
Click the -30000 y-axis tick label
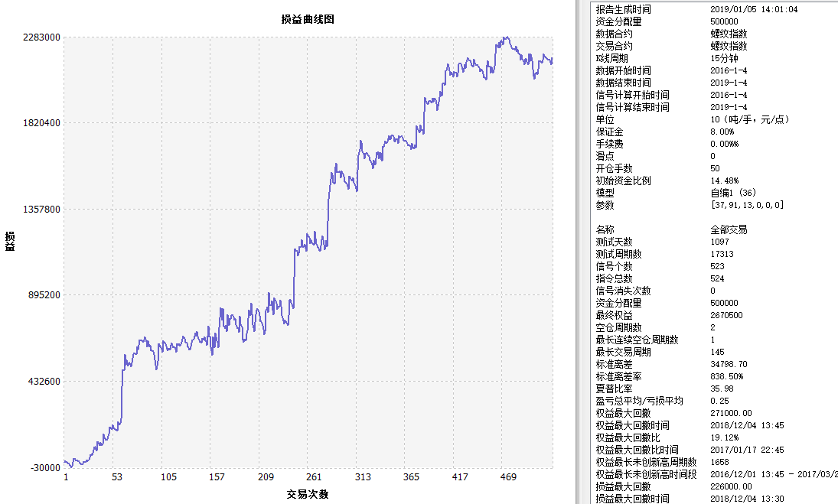(44, 467)
